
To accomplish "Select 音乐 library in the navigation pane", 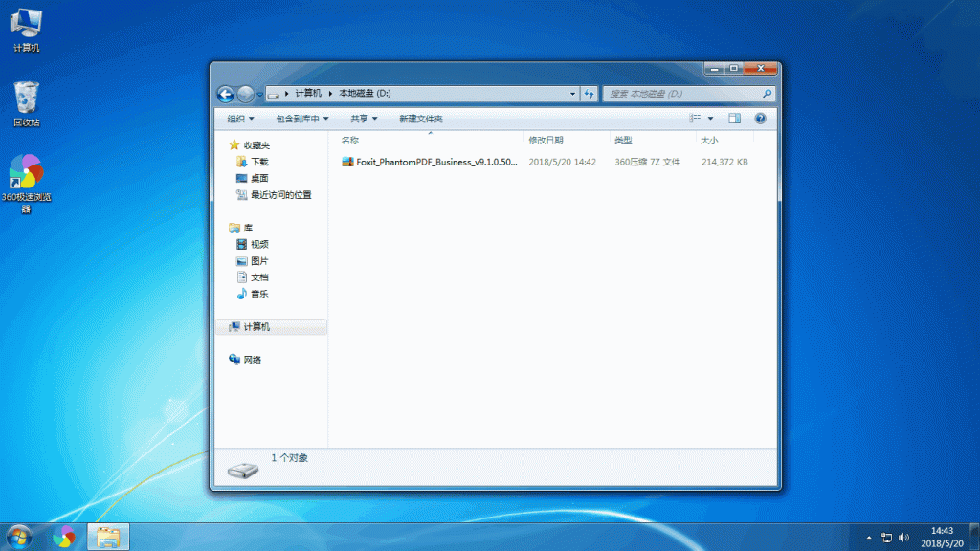I will [x=259, y=294].
